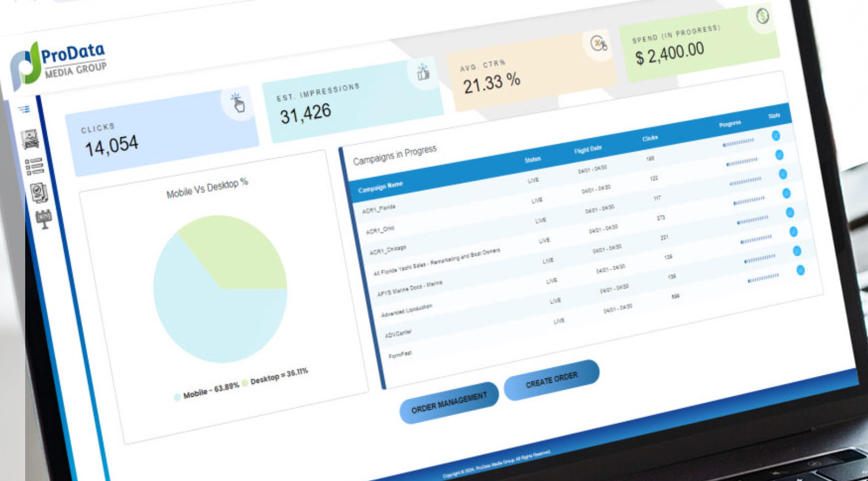Image resolution: width=868 pixels, height=481 pixels.
Task: Click the dollar icon on Spend card
Action: (762, 16)
